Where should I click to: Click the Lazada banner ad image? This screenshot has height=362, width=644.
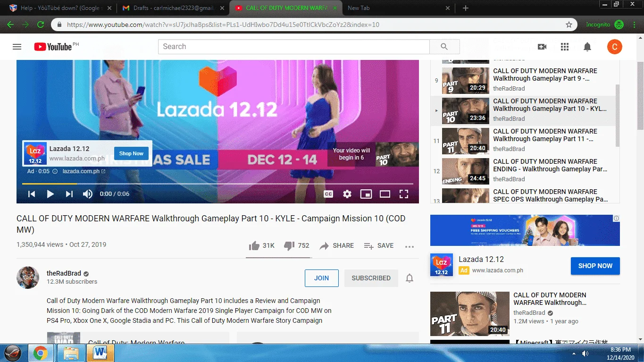click(525, 230)
